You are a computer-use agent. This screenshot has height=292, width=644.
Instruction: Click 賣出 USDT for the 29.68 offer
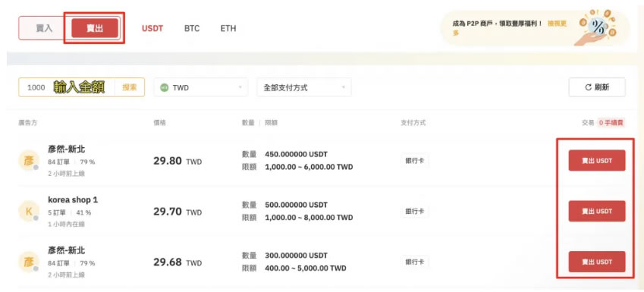pyautogui.click(x=597, y=262)
